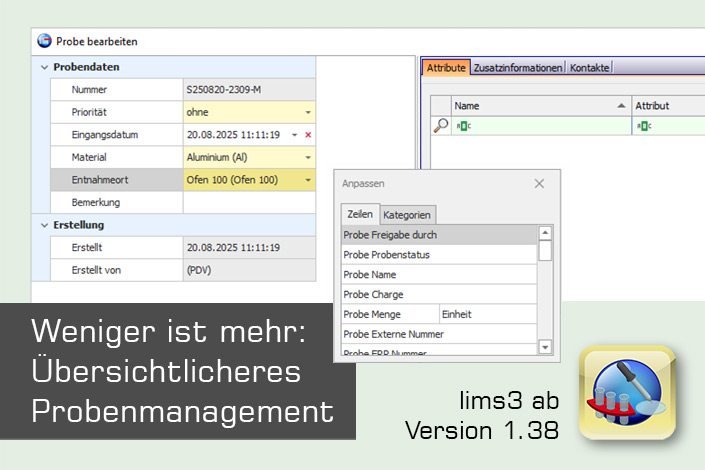Collapse the Erstellung section
Screen dimensions: 705x470
(x=44, y=225)
